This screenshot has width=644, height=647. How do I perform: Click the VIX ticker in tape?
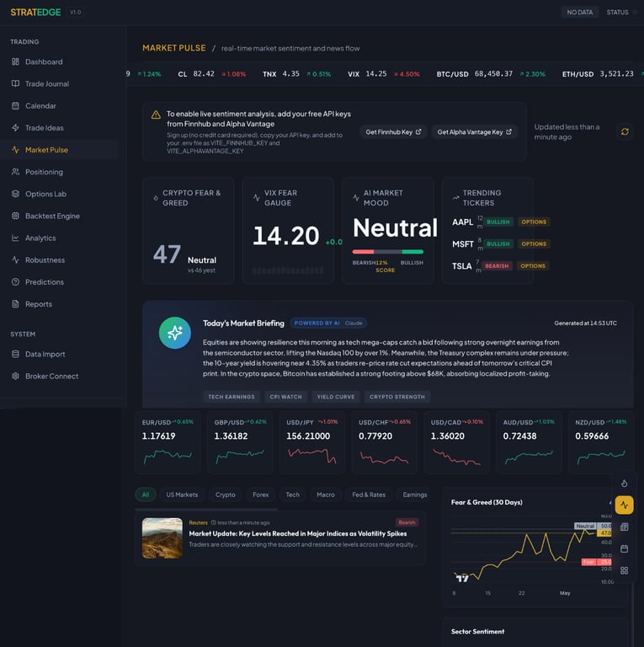click(383, 74)
